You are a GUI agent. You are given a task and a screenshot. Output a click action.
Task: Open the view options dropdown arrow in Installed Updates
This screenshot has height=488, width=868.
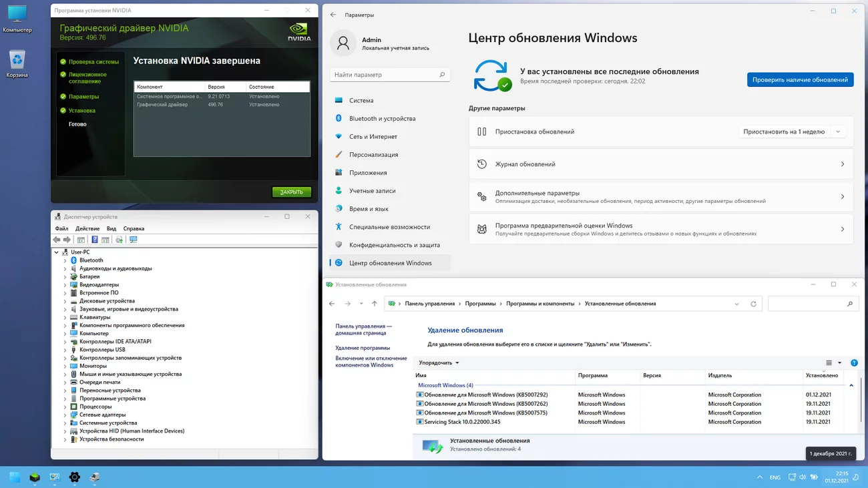(x=839, y=363)
